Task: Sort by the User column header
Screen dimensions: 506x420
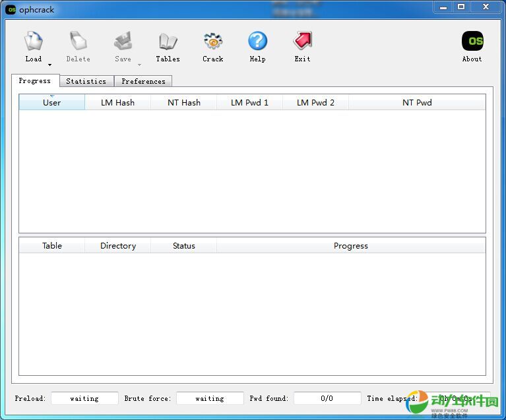Action: 51,103
